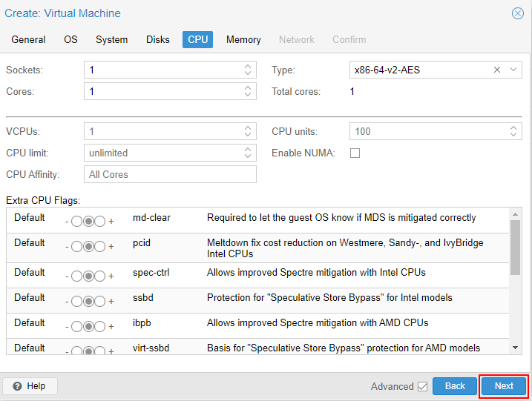Image resolution: width=532 pixels, height=401 pixels.
Task: Clear the CPU Type field value
Action: 496,70
